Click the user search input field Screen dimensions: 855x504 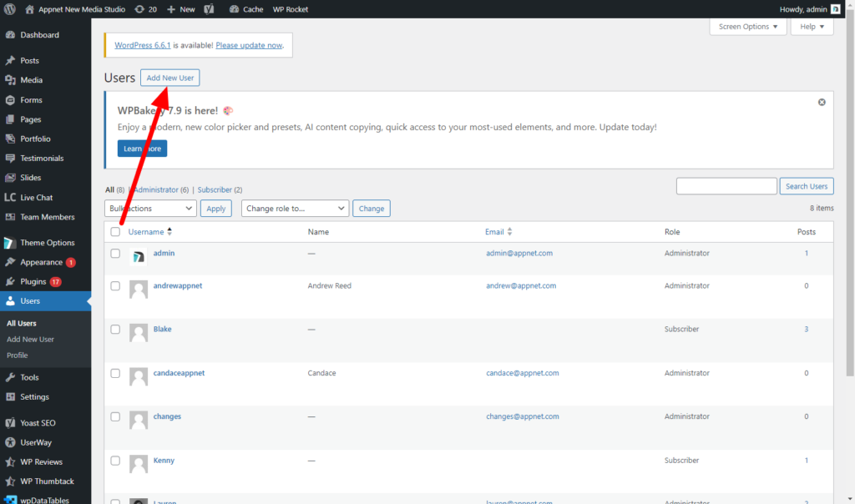coord(726,186)
